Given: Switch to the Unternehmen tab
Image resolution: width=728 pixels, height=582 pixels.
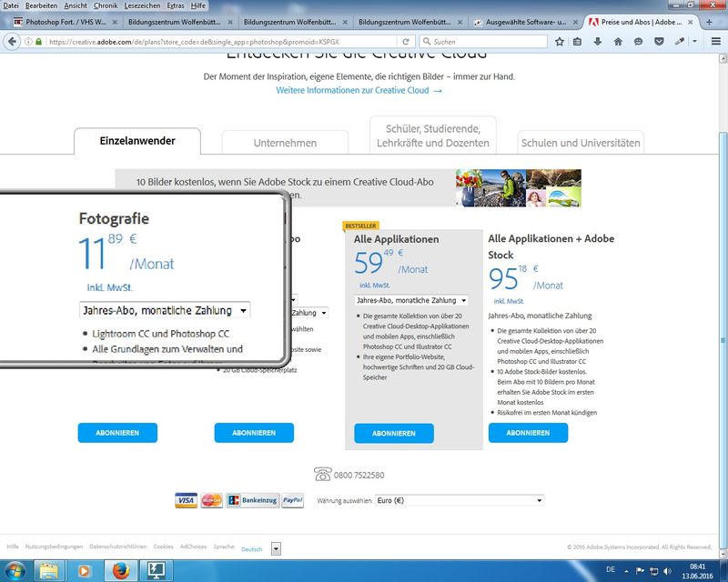Looking at the screenshot, I should 285,143.
